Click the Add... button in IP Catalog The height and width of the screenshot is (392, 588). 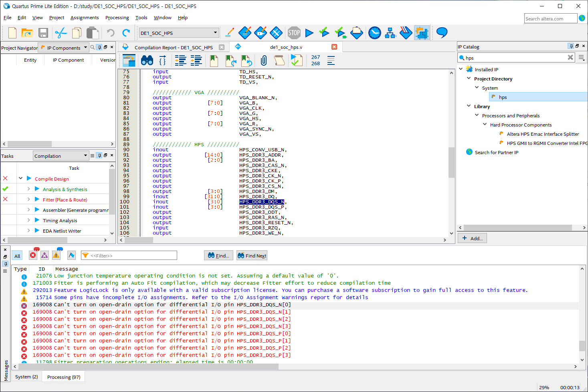click(x=472, y=238)
